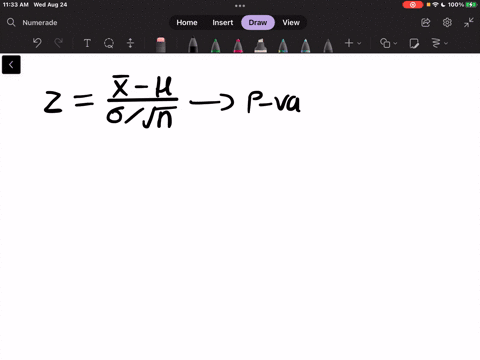Select the highlighter marker tool
The height and width of the screenshot is (360, 480).
coord(260,45)
